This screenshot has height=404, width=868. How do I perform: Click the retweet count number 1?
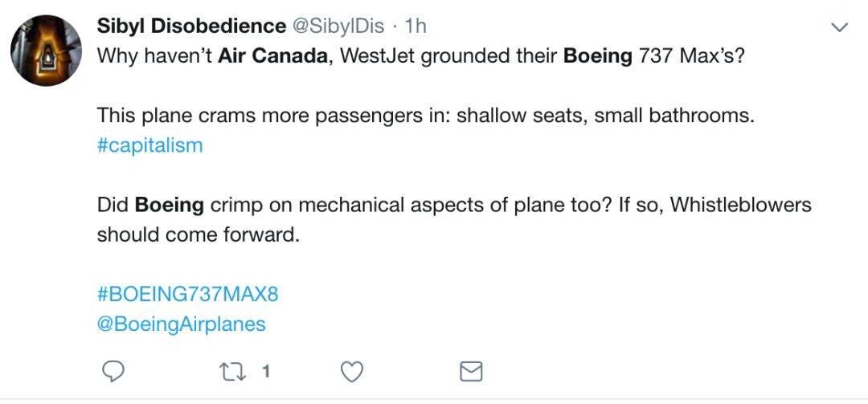265,371
